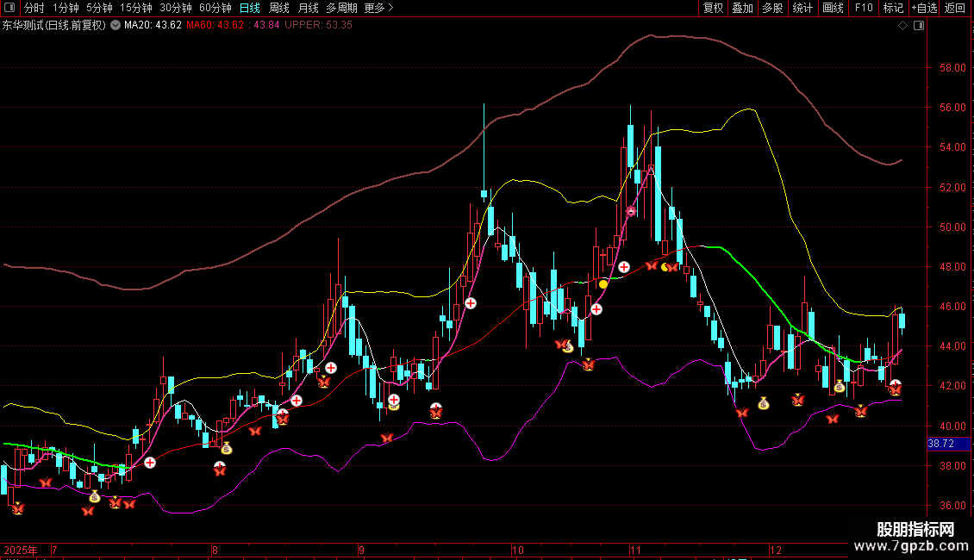Click the 58.00 price axis label

952,68
